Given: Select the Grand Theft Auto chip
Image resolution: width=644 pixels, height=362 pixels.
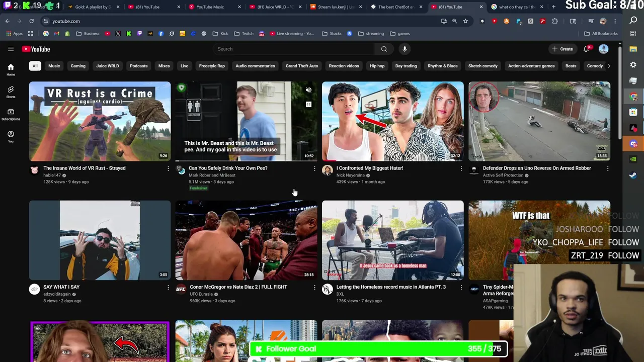Looking at the screenshot, I should coord(302,66).
